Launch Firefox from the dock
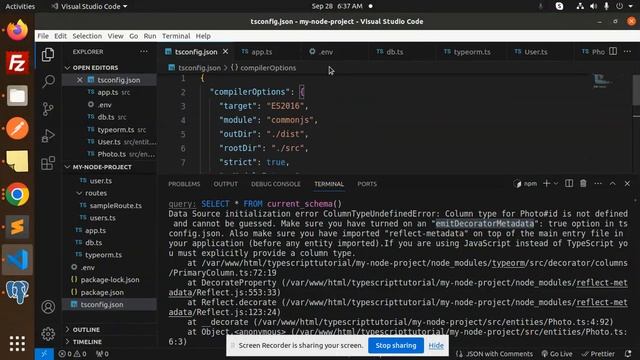This screenshot has width=640, height=360. [17, 30]
